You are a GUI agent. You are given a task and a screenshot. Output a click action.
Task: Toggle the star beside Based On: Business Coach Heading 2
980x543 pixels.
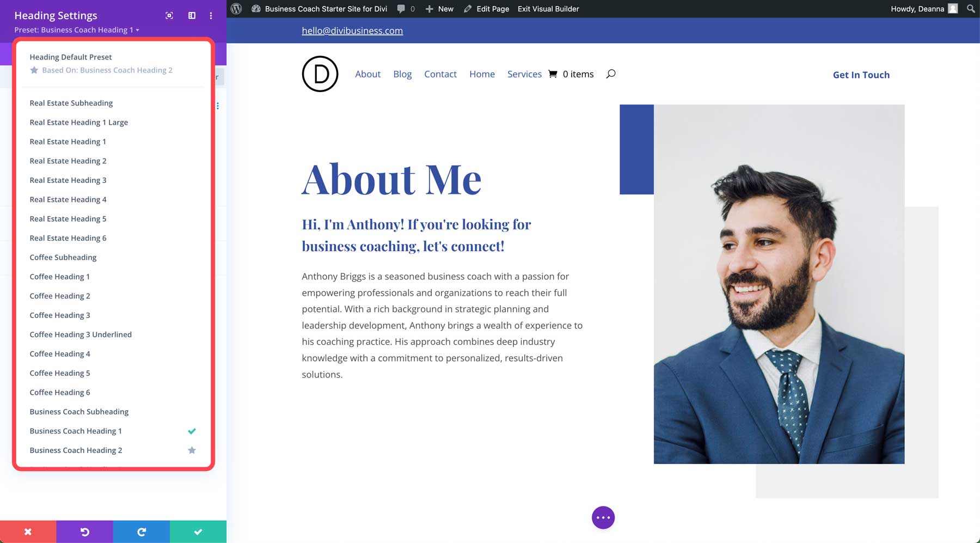(34, 70)
